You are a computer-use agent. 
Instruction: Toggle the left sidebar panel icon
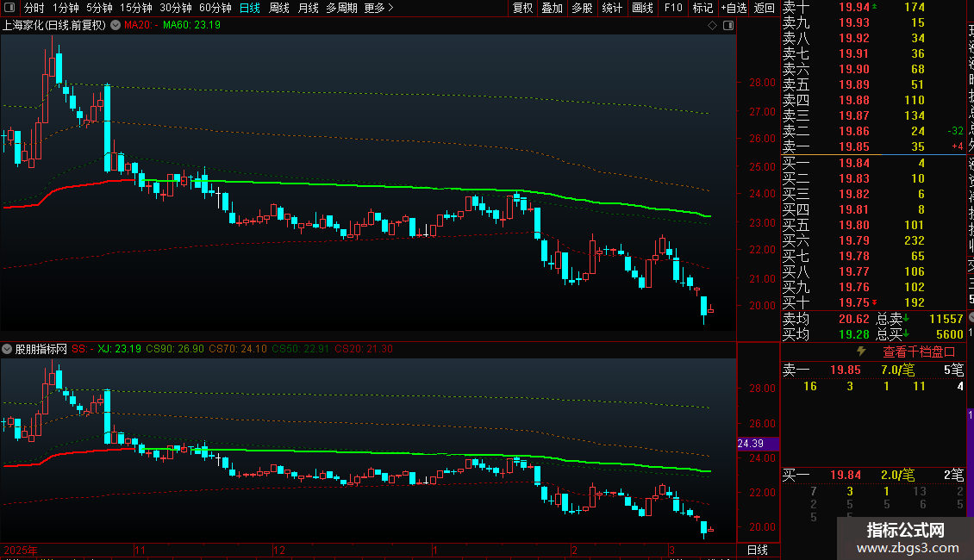point(9,8)
